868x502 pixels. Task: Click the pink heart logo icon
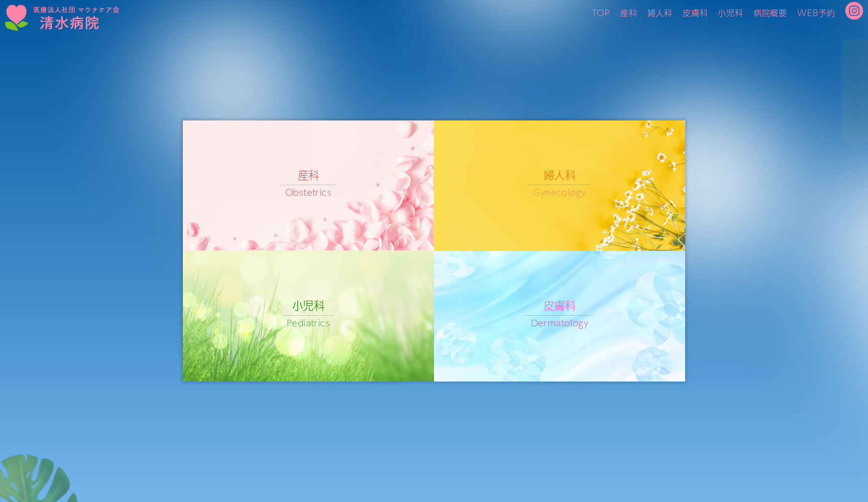(16, 18)
